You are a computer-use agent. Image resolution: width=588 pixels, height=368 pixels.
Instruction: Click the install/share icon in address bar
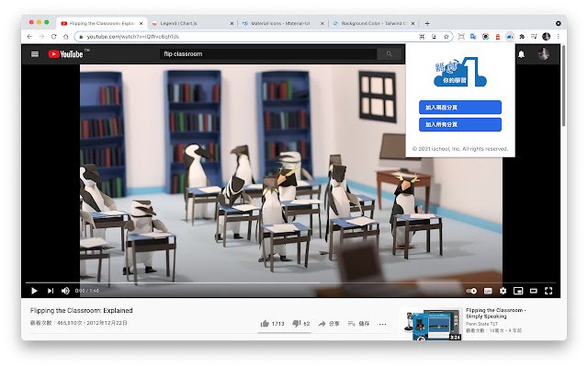click(434, 37)
